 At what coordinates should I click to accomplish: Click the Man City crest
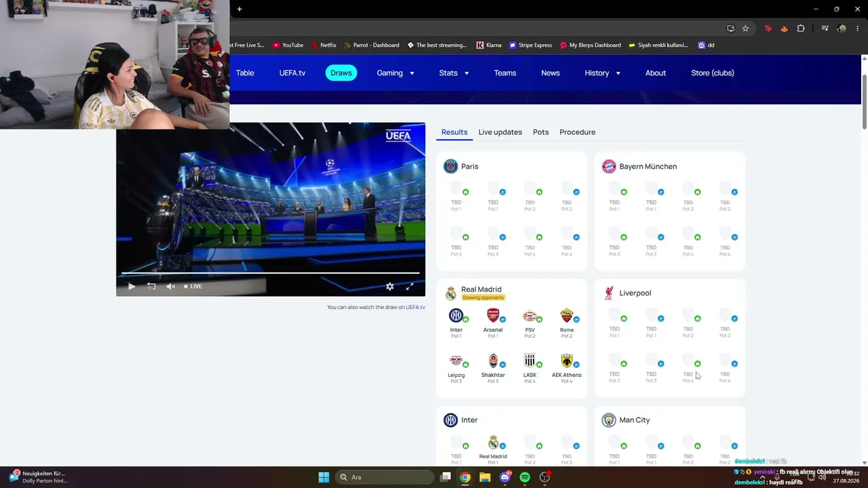609,420
